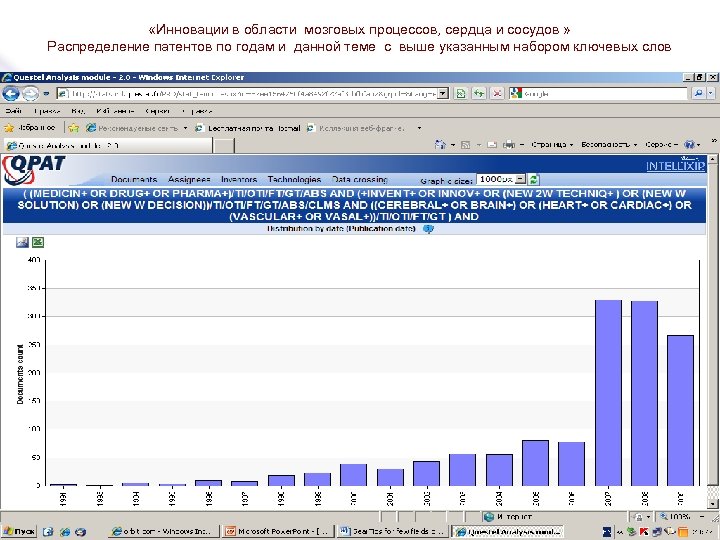Click the compatibility view icon after address bar
720x540 pixels.
click(x=460, y=94)
